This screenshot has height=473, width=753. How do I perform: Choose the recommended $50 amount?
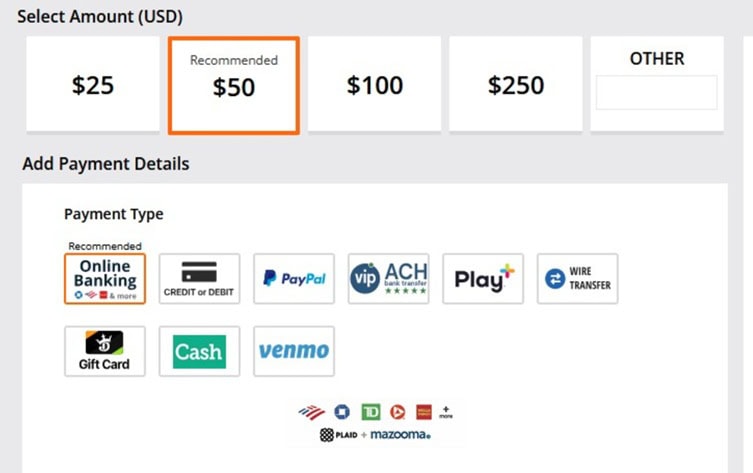point(234,85)
